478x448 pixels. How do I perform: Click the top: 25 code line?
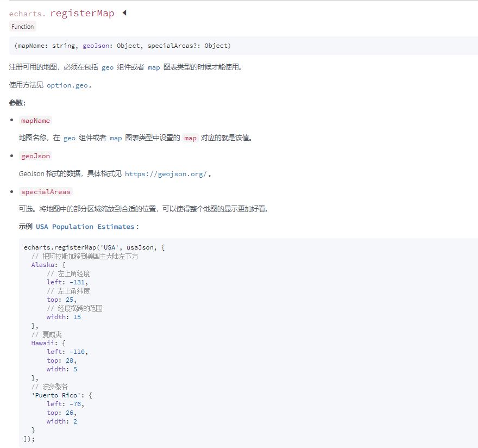pos(61,300)
